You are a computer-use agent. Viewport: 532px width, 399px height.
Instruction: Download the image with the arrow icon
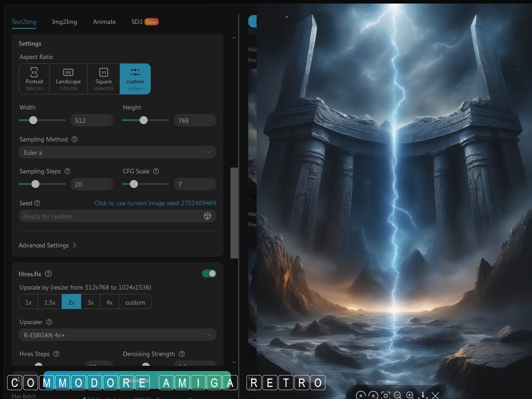(423, 395)
